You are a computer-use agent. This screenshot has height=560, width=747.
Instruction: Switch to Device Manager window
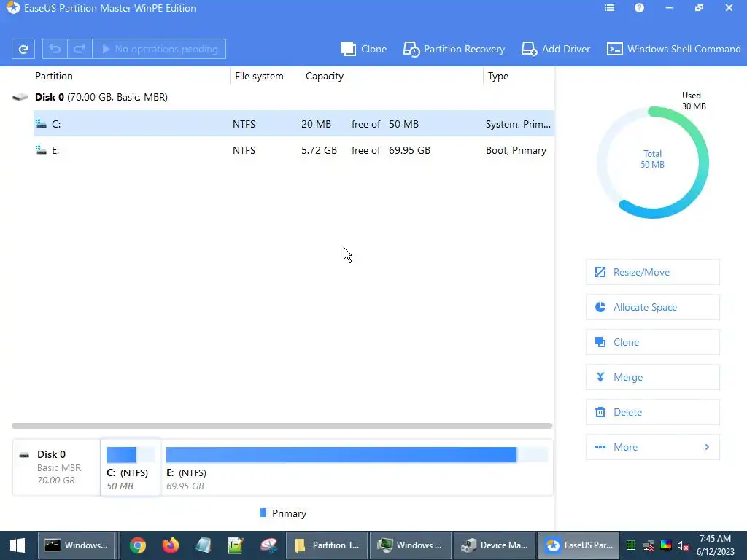coord(494,545)
